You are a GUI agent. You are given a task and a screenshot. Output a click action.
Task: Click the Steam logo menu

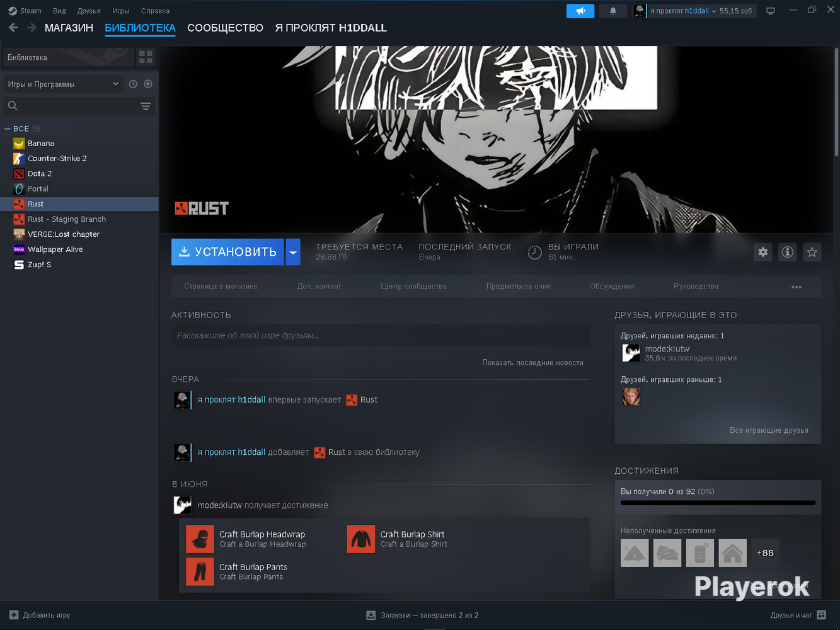[25, 11]
